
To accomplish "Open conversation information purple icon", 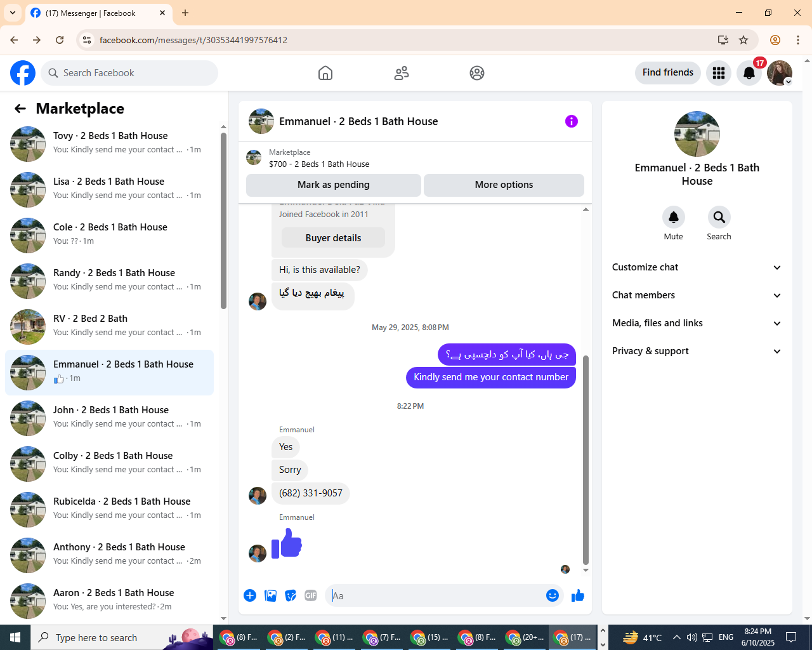I will (572, 121).
